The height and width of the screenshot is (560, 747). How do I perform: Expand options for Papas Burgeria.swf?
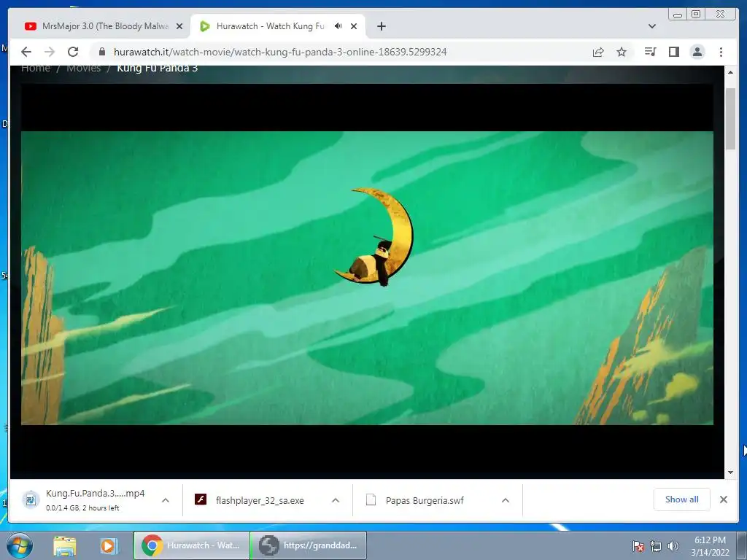coord(506,500)
